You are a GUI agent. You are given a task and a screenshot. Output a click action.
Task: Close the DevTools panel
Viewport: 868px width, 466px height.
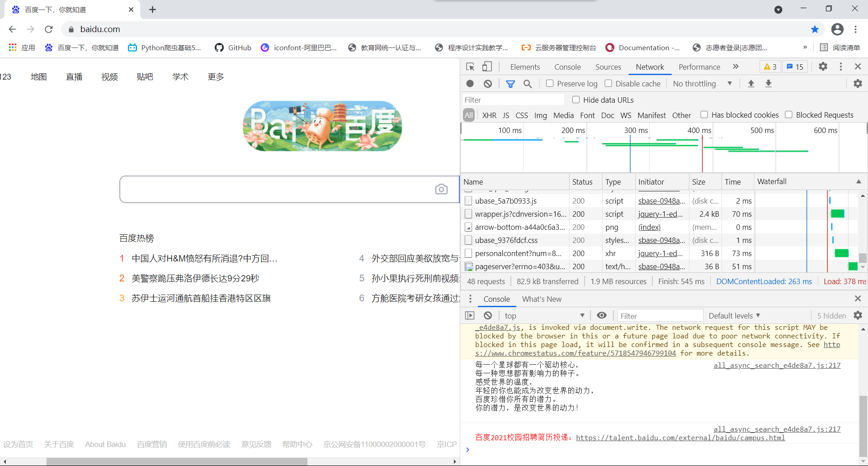858,67
